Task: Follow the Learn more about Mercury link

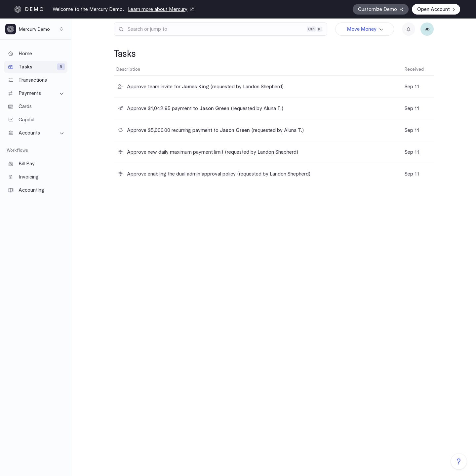Action: coord(158,9)
